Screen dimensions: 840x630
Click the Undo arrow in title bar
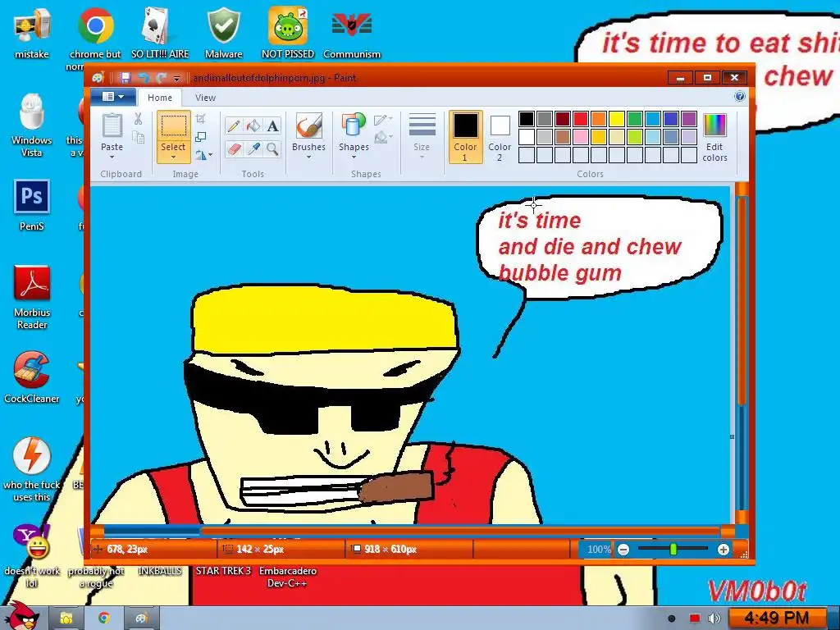tap(143, 78)
